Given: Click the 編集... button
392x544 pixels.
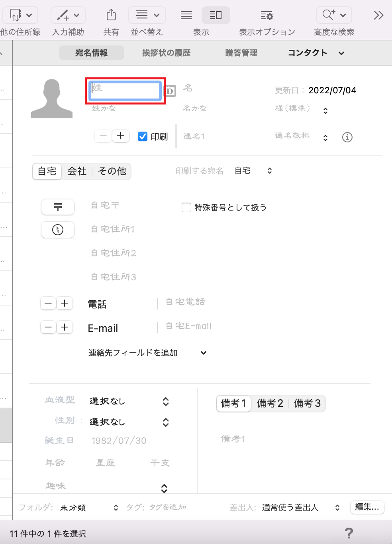Looking at the screenshot, I should pyautogui.click(x=367, y=507).
